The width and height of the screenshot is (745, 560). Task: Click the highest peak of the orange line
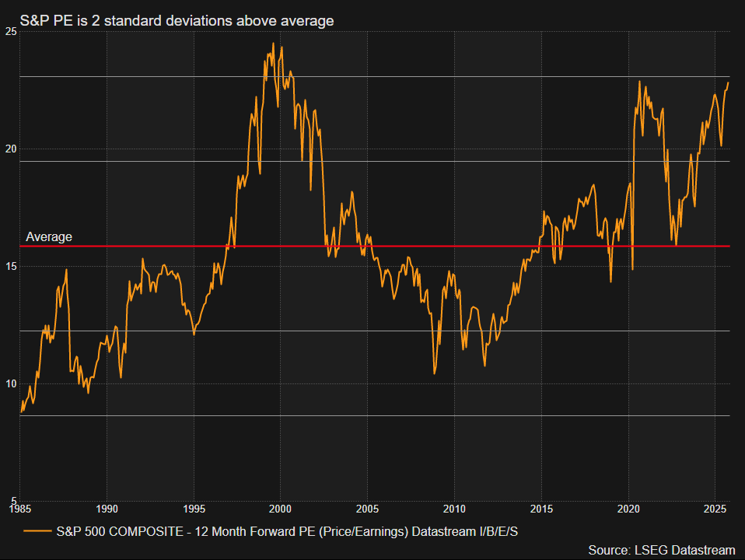point(273,44)
